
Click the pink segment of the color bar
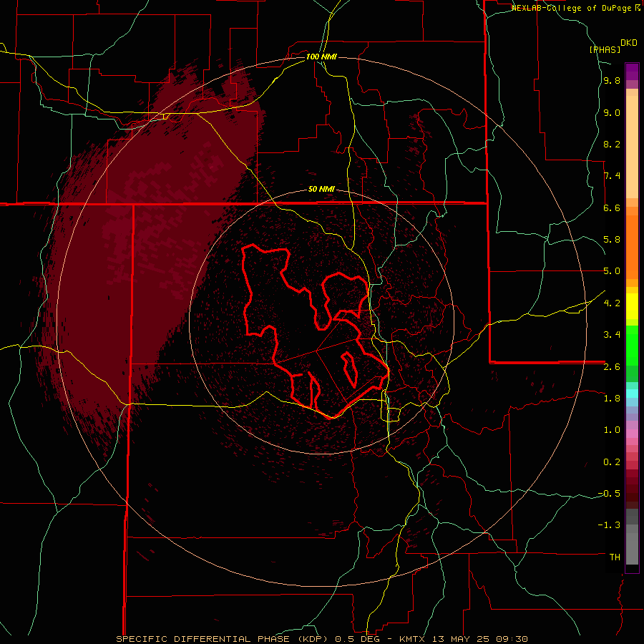(x=632, y=434)
